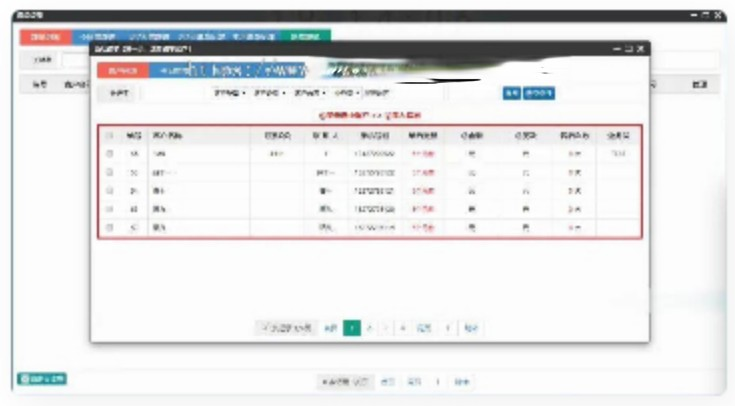Tick the checkbox of the fifth table row
The height and width of the screenshot is (406, 735).
pos(109,227)
